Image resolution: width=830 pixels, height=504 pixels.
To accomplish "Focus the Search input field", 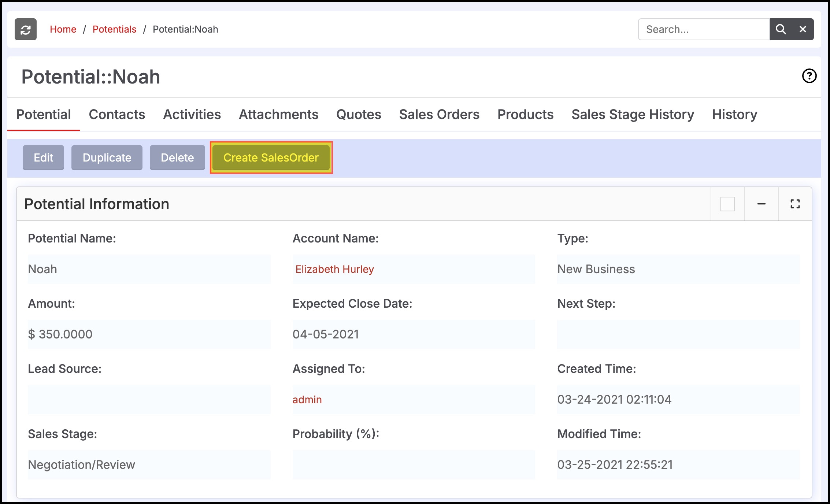I will (704, 29).
